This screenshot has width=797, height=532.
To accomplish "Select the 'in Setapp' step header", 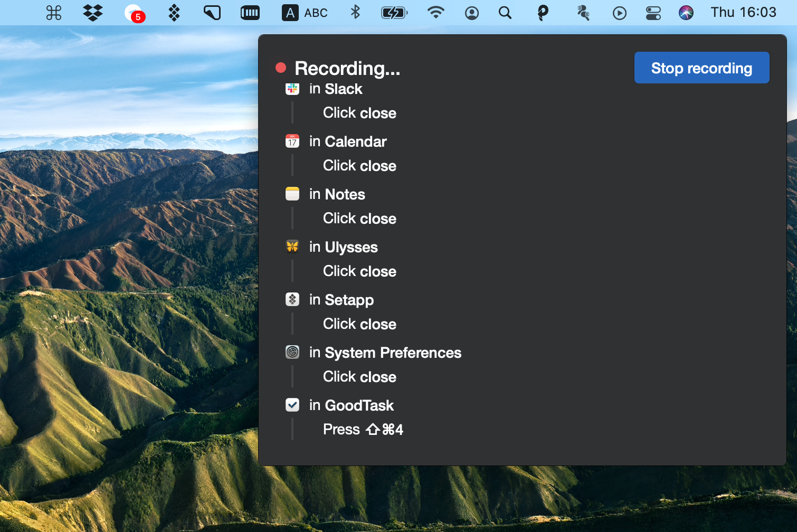I will click(341, 300).
